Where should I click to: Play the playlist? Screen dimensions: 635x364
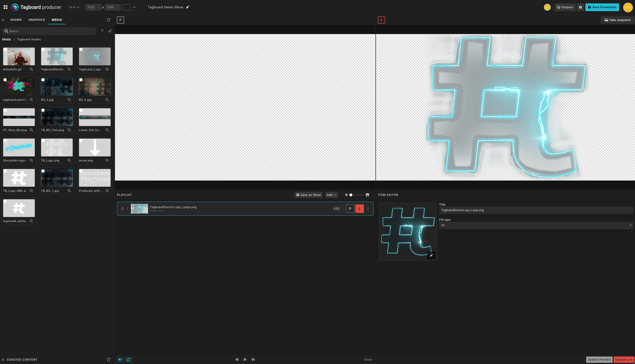pyautogui.click(x=245, y=360)
